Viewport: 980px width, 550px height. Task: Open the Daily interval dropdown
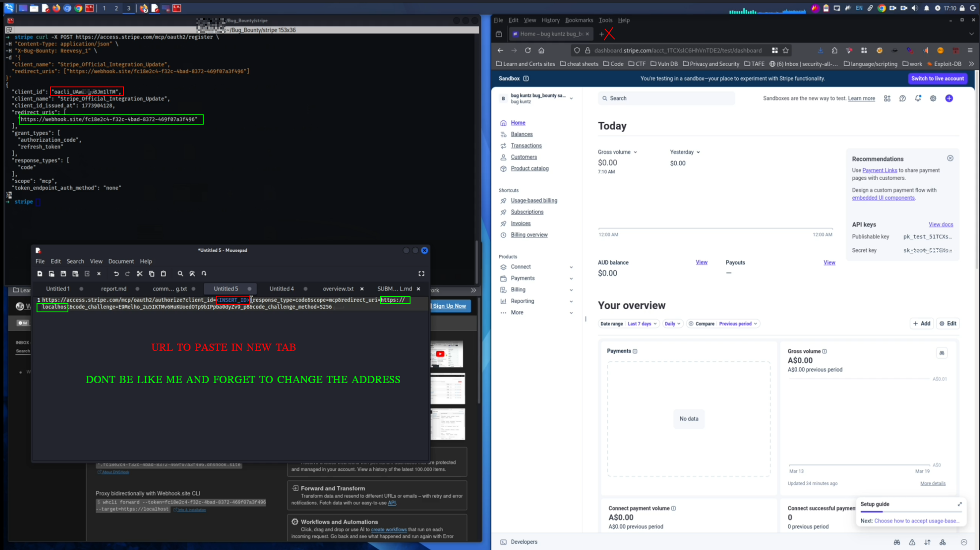coord(673,323)
